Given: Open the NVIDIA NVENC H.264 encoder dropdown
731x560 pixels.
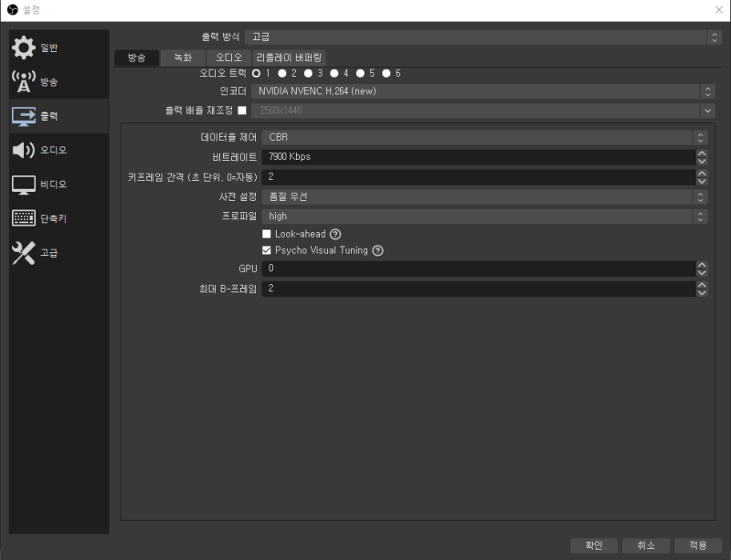Looking at the screenshot, I should click(483, 91).
